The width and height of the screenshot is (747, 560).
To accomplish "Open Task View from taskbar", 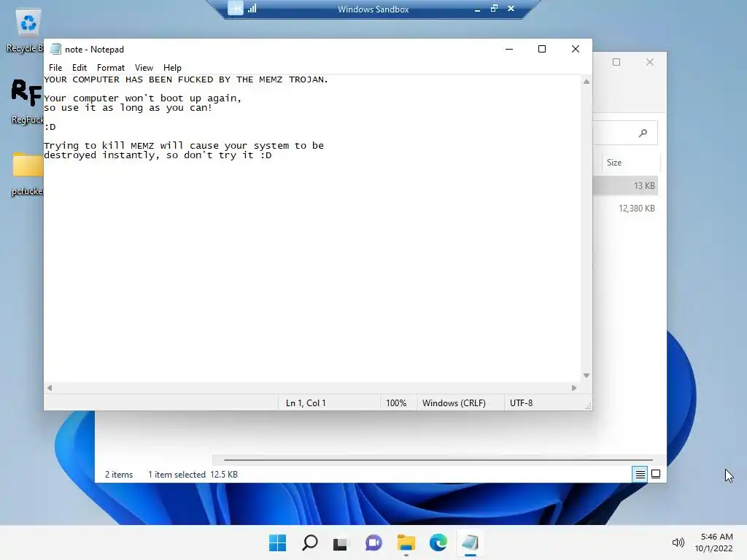I will pos(340,542).
